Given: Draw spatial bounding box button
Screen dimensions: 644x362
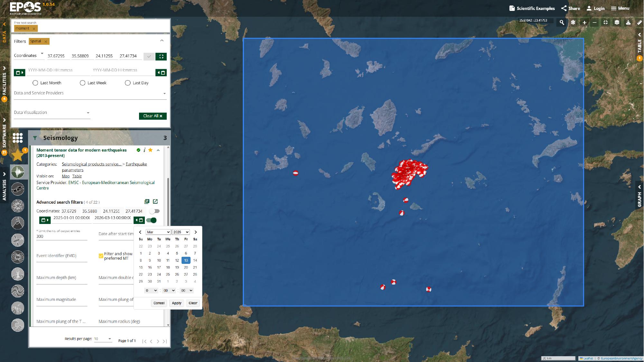Looking at the screenshot, I should tap(161, 56).
